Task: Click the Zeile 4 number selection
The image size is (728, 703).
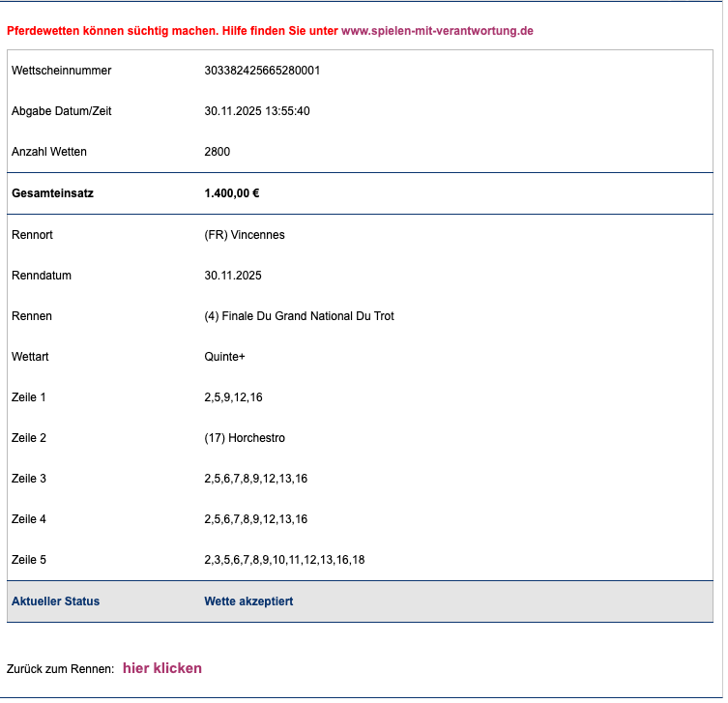Action: [x=256, y=519]
